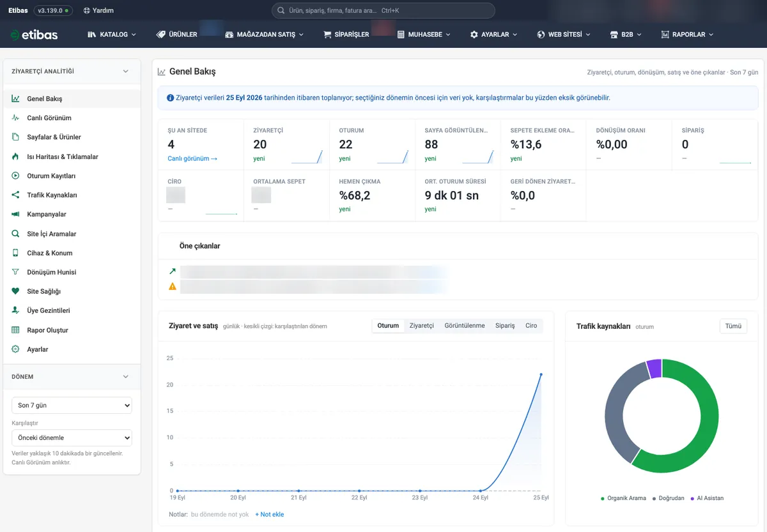This screenshot has height=532, width=767.
Task: Open the Site Sağlığı heart icon
Action: [15, 291]
